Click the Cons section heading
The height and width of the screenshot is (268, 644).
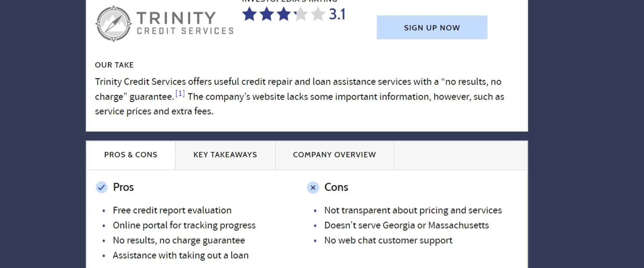(x=336, y=187)
